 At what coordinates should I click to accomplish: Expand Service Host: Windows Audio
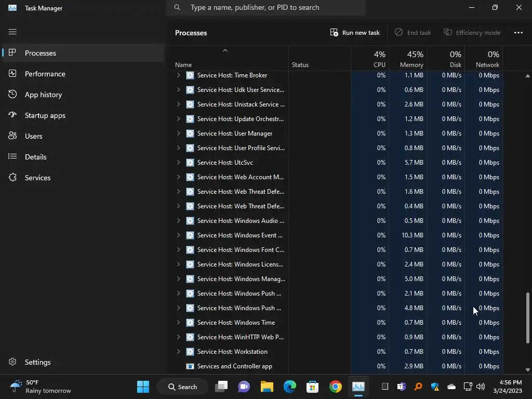coord(178,220)
